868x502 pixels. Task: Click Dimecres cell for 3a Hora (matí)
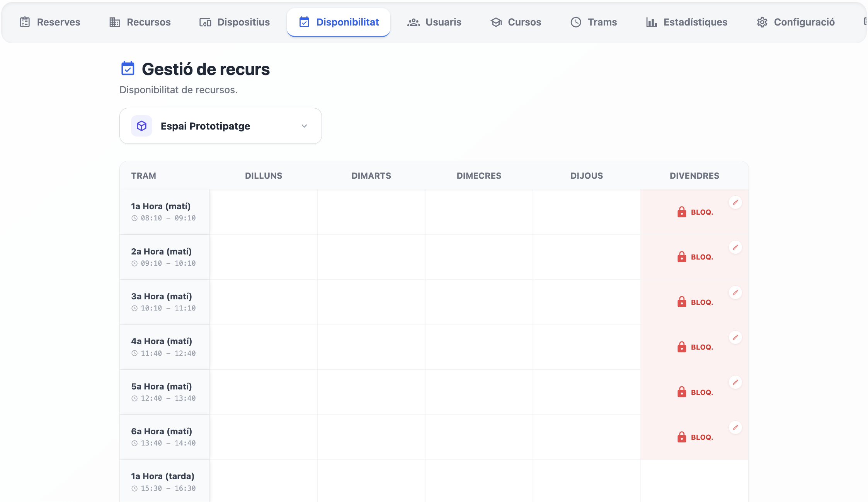click(x=479, y=302)
